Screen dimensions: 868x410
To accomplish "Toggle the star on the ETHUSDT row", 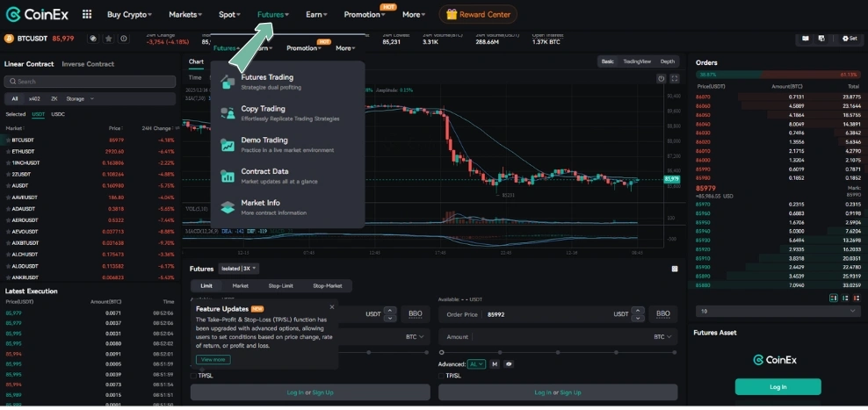I will click(8, 151).
